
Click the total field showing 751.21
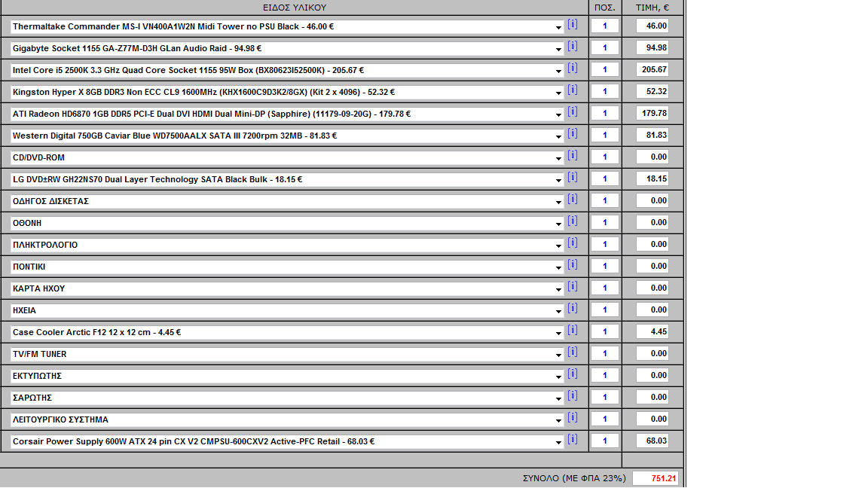click(656, 479)
